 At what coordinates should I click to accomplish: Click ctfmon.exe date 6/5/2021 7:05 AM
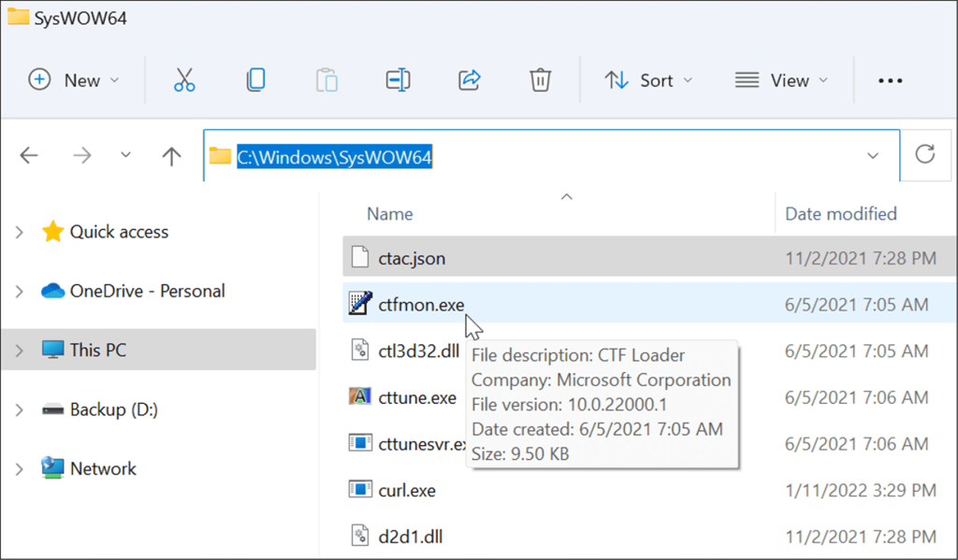click(x=857, y=304)
